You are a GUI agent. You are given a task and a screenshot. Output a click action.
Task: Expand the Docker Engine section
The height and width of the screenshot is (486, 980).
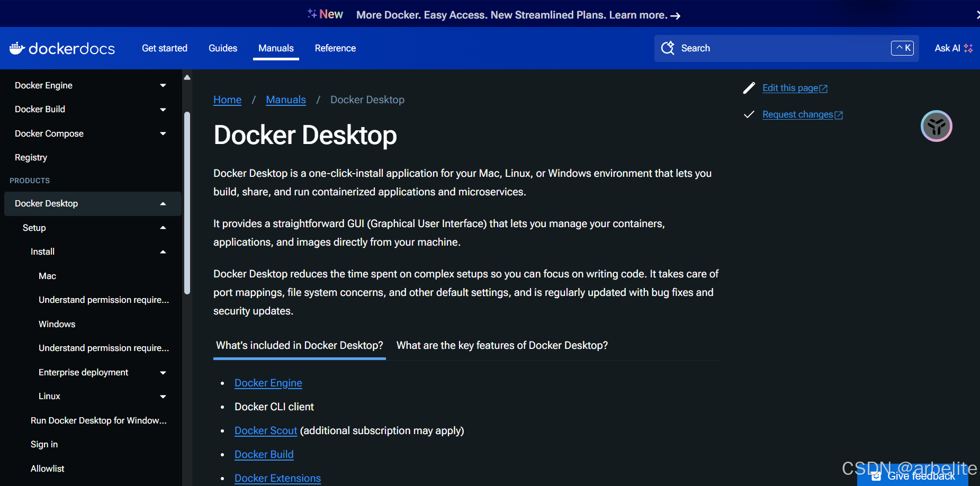coord(163,85)
